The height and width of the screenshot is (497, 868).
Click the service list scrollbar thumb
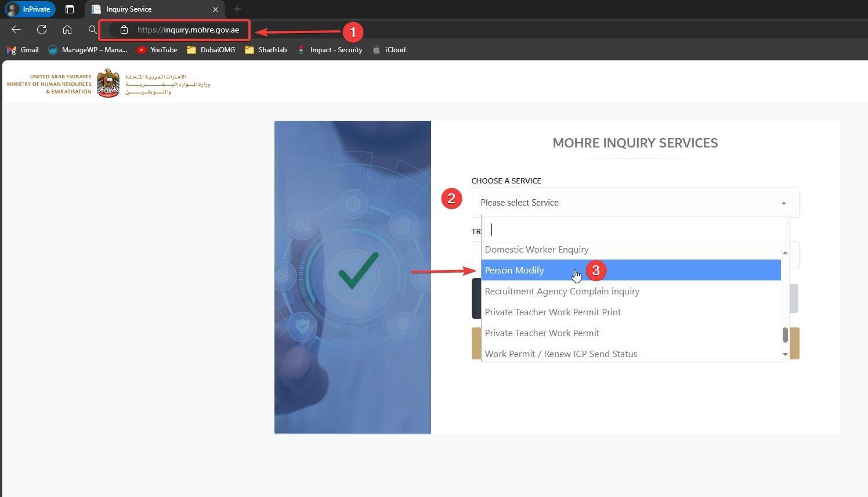click(x=786, y=335)
